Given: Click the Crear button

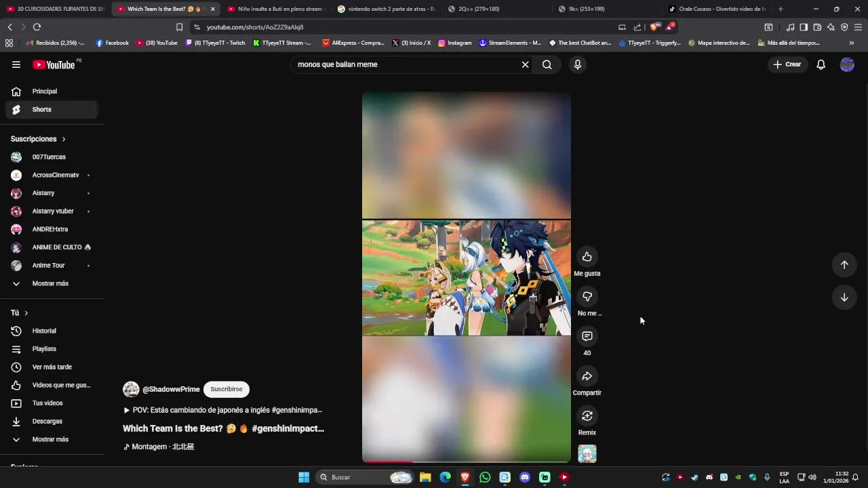Looking at the screenshot, I should tap(787, 64).
